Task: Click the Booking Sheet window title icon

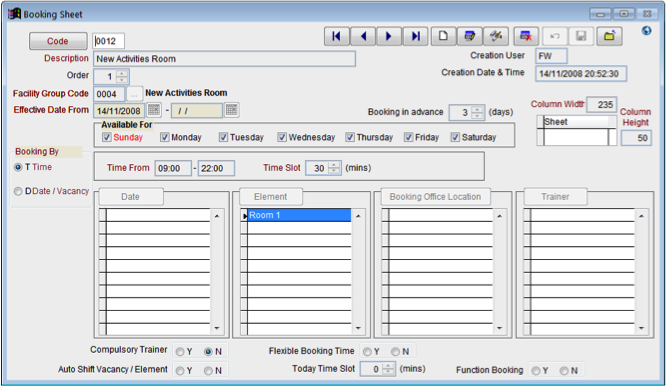Action: pos(14,14)
